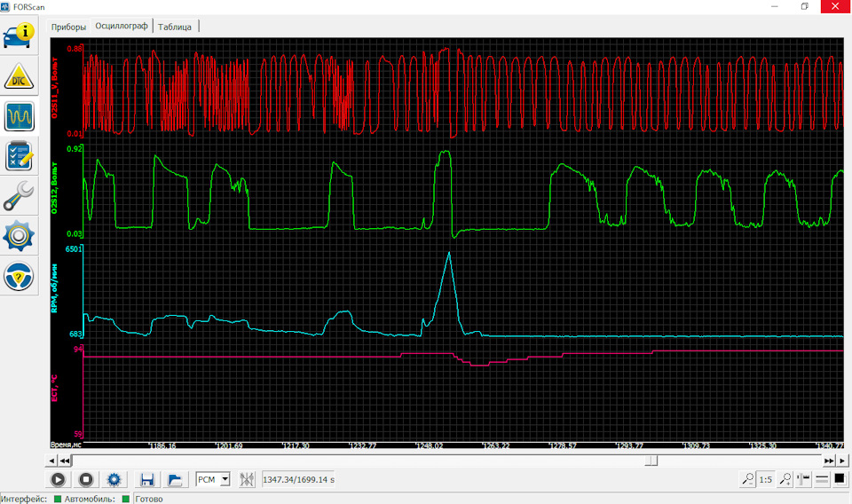Click the time position field 1347.34/1699.14 s
Viewport: 852px width, 504px height.
[x=298, y=479]
